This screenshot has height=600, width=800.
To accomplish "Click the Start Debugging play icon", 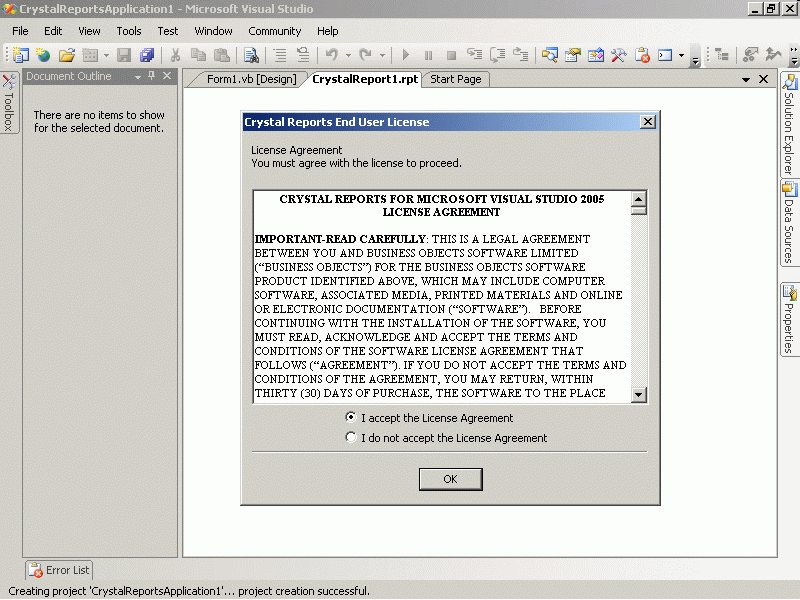I will pyautogui.click(x=406, y=55).
